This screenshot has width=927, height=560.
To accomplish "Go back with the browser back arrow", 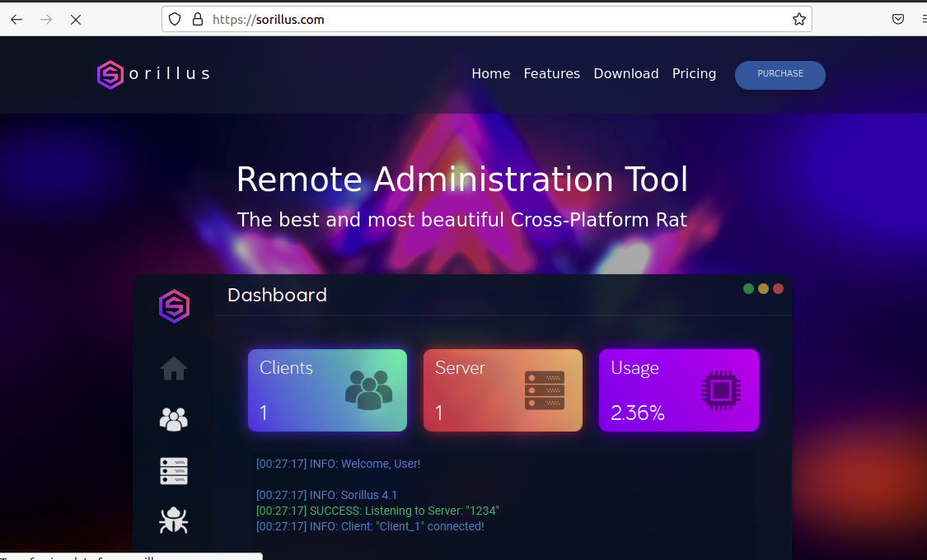I will 16,20.
